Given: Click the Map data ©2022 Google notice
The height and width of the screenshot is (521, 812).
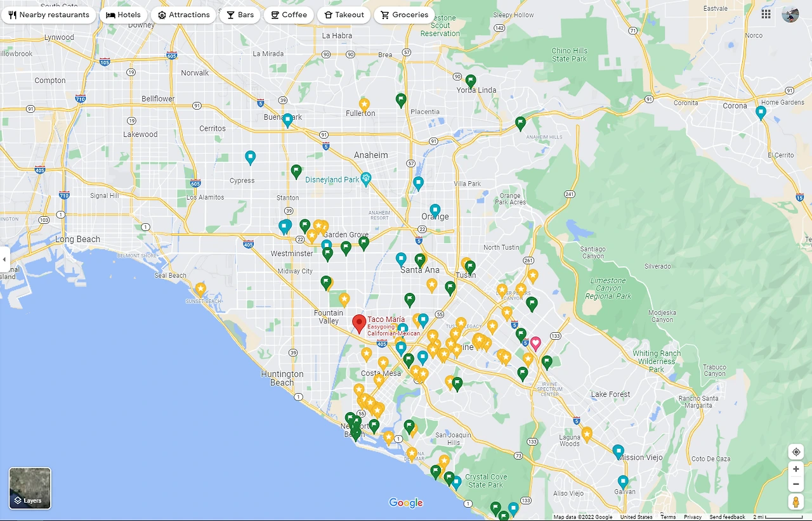Looking at the screenshot, I should [583, 517].
